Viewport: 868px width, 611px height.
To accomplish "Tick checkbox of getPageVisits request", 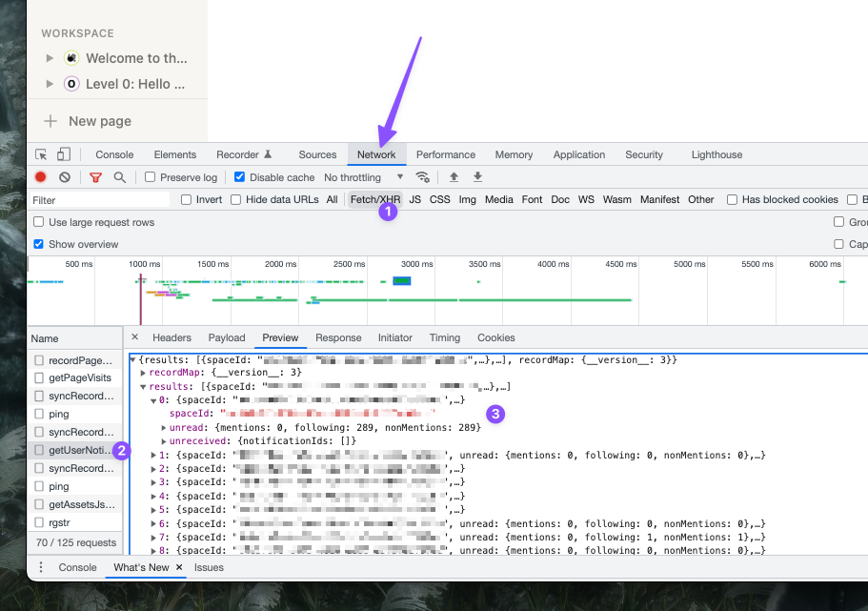I will pos(39,377).
